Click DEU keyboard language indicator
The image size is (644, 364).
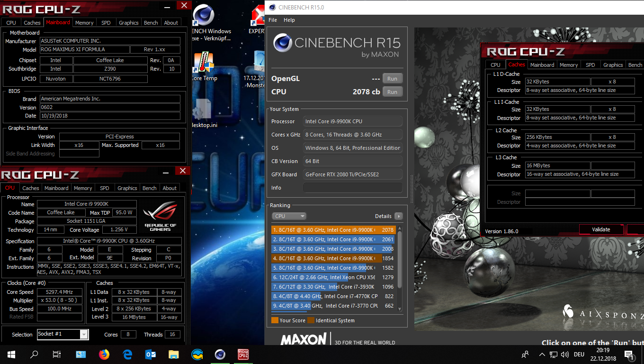pyautogui.click(x=579, y=354)
